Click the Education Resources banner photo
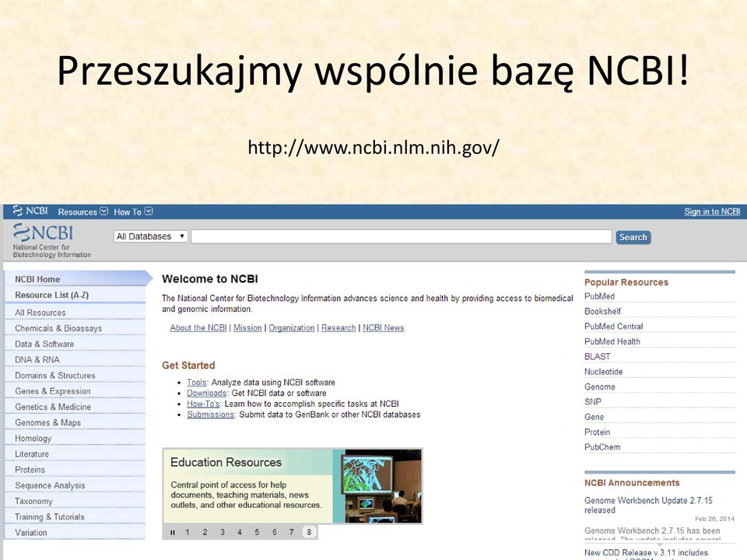The width and height of the screenshot is (747, 560). [383, 486]
